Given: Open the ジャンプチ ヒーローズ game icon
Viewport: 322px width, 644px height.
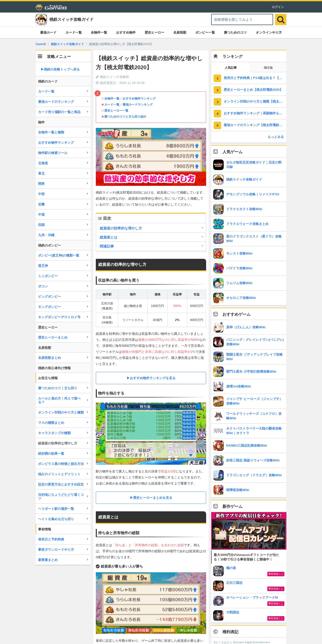Looking at the screenshot, I should [218, 401].
